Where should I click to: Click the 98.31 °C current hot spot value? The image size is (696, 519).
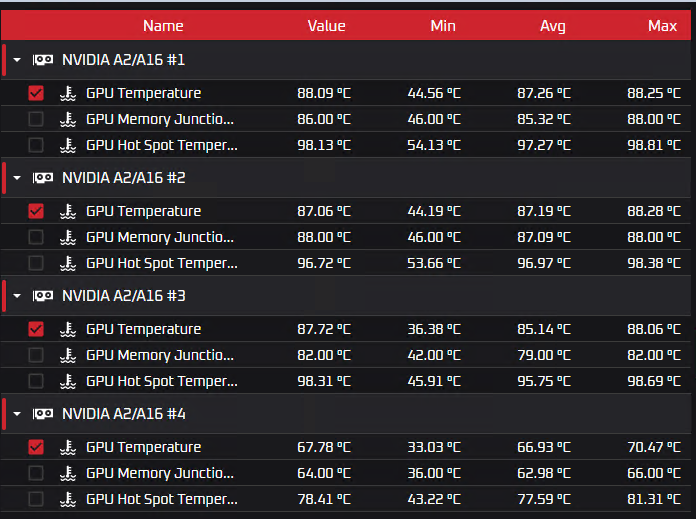click(x=324, y=381)
